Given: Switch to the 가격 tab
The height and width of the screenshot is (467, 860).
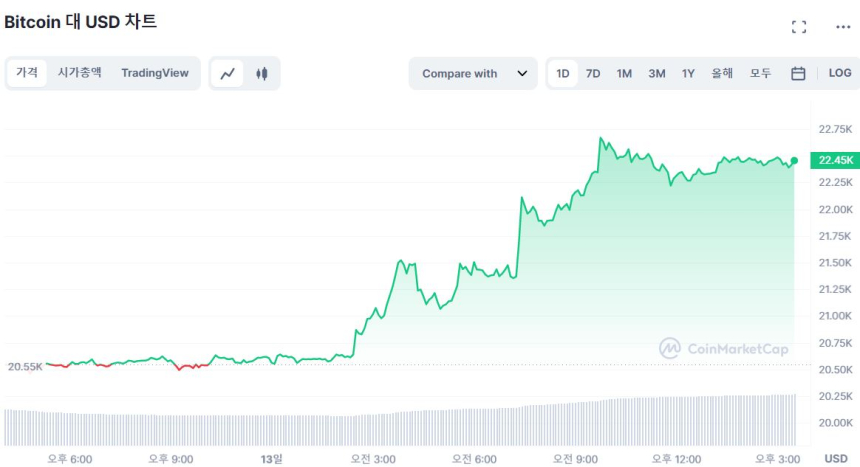Looking at the screenshot, I should 27,73.
